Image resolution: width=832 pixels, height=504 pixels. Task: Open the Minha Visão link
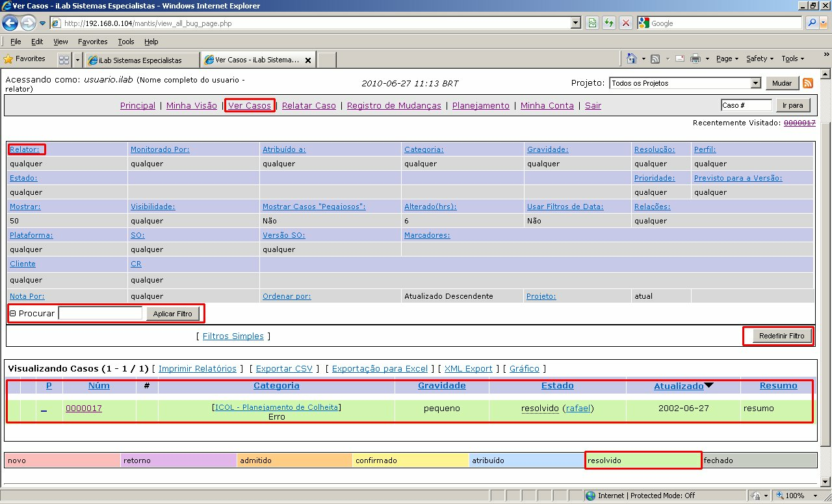point(192,105)
